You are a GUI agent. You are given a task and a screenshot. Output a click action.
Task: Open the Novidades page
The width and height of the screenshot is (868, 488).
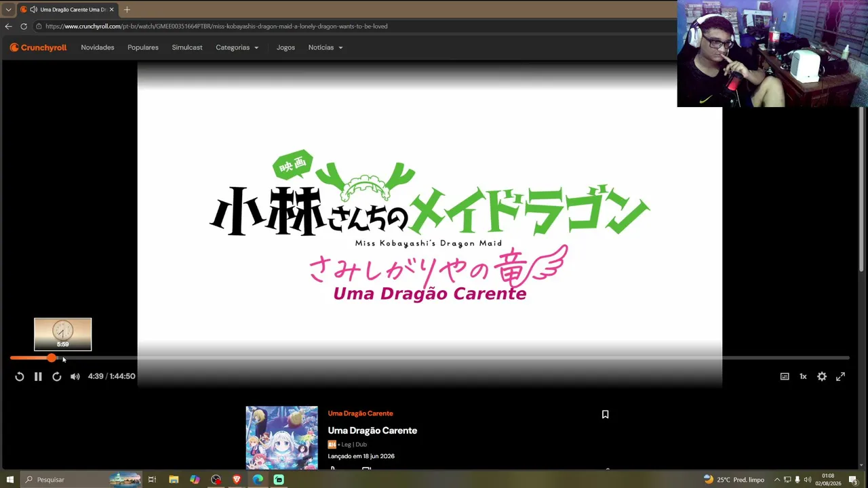[98, 47]
